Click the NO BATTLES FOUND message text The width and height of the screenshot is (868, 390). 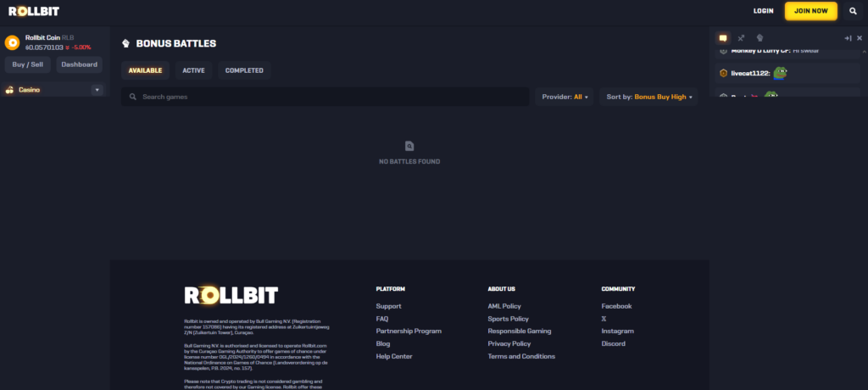coord(409,162)
